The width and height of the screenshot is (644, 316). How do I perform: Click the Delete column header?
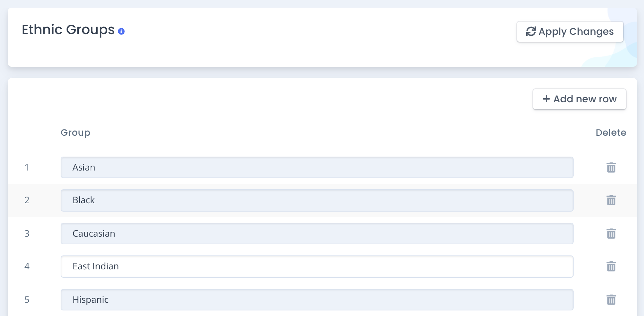click(x=611, y=133)
